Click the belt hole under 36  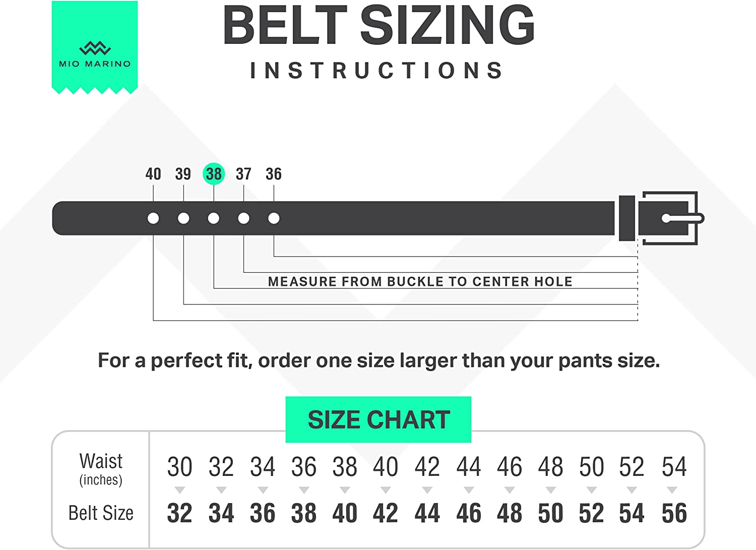(274, 218)
